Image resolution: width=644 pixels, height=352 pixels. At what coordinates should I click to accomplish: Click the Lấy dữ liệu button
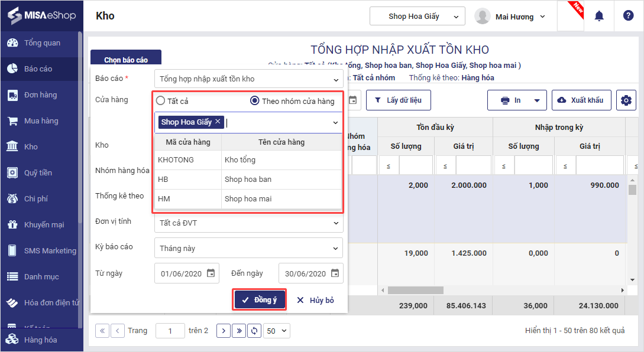[x=398, y=100]
